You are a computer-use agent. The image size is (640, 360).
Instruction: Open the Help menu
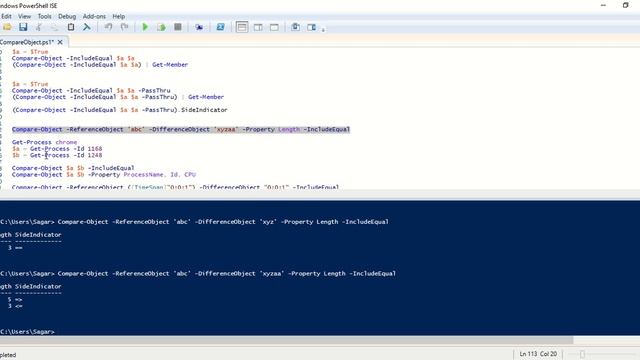[x=118, y=16]
